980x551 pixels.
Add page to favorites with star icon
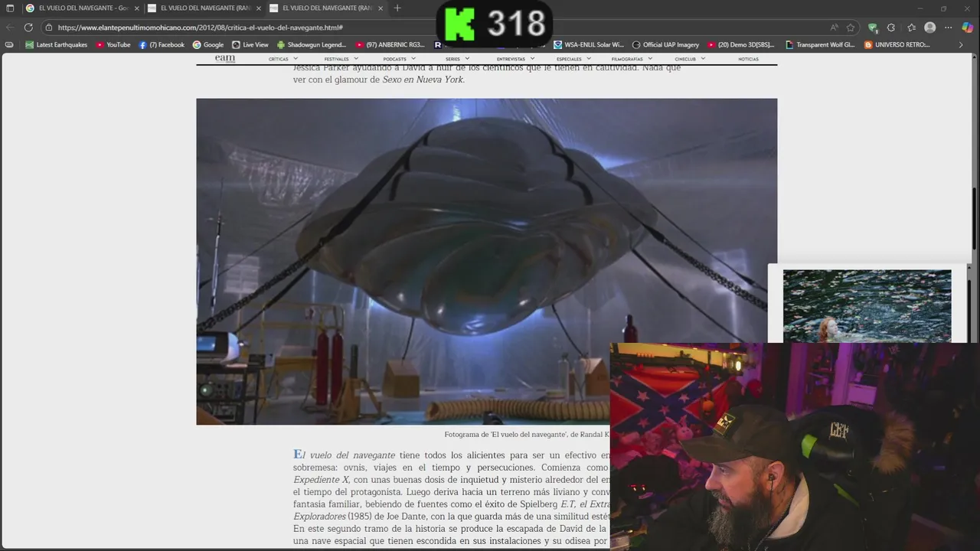851,28
